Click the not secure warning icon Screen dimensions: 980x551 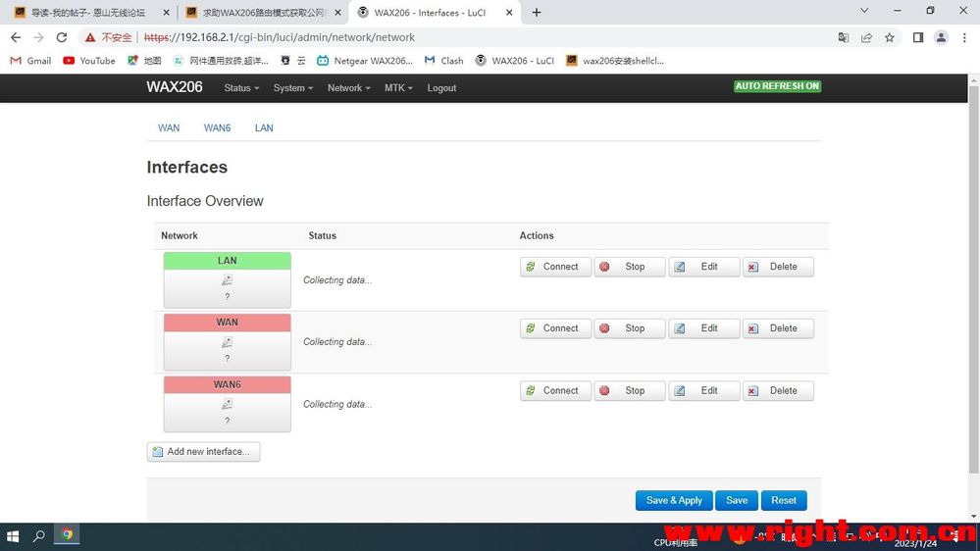(x=90, y=37)
